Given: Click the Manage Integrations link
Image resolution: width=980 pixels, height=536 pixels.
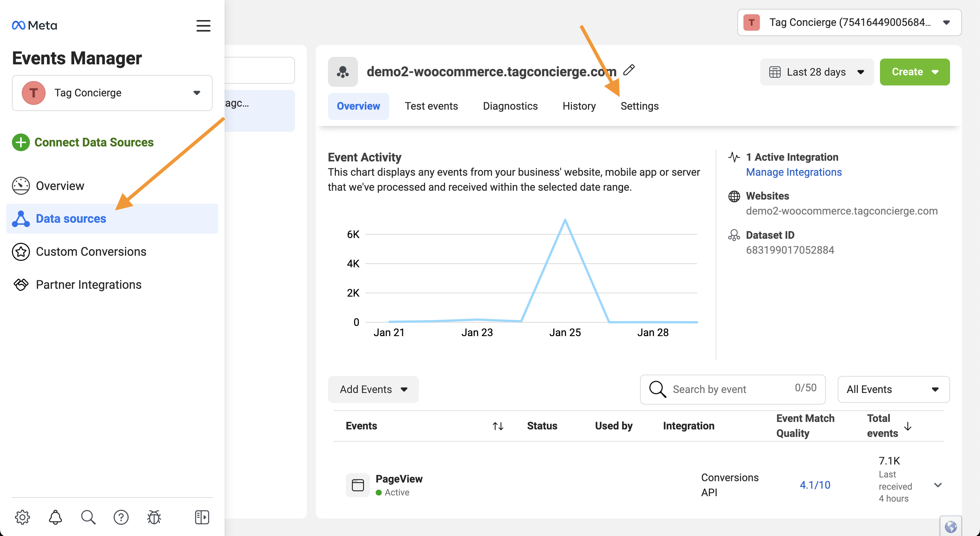Looking at the screenshot, I should (794, 172).
